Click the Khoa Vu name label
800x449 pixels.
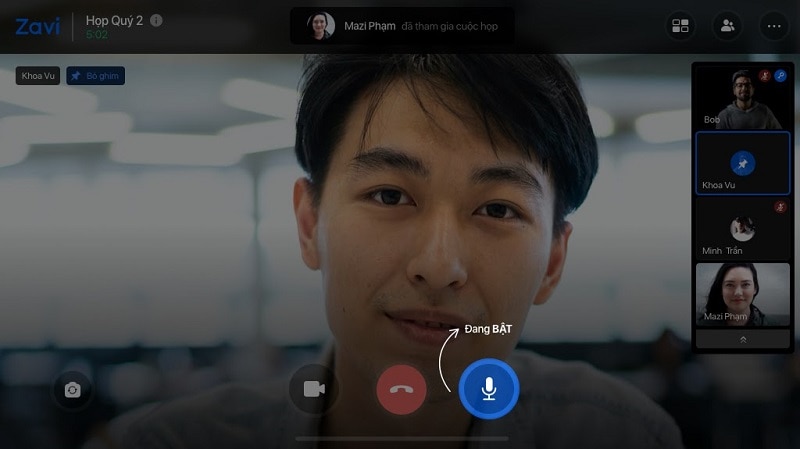coord(38,76)
